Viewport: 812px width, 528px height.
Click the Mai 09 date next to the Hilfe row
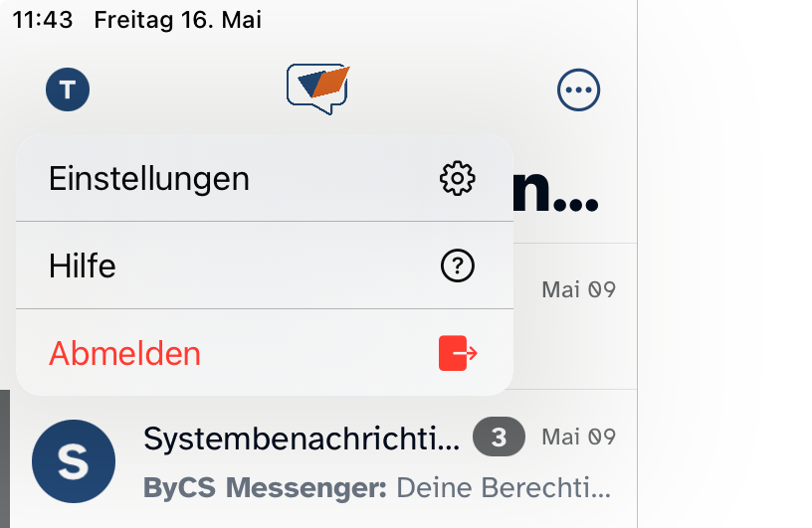[x=578, y=290]
